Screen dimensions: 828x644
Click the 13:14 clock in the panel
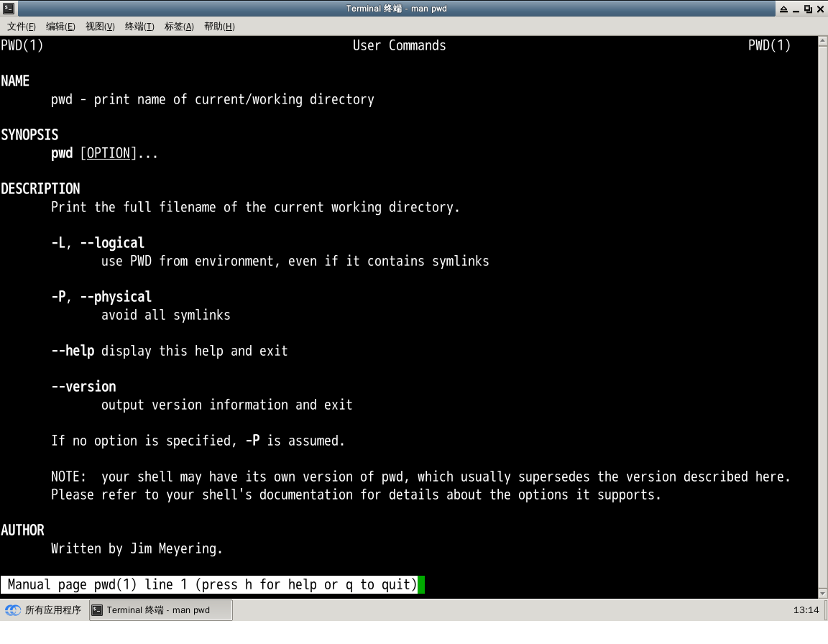coord(806,610)
